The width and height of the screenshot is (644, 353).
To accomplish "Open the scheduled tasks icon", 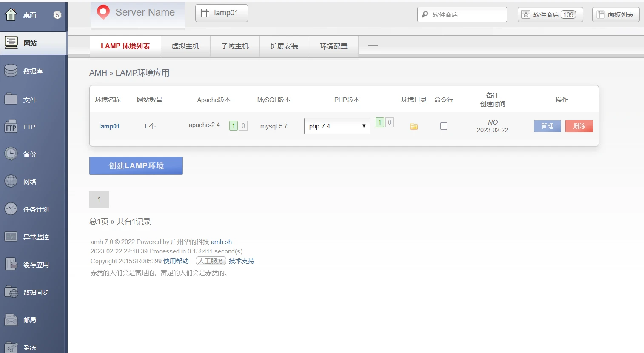I will (x=11, y=209).
